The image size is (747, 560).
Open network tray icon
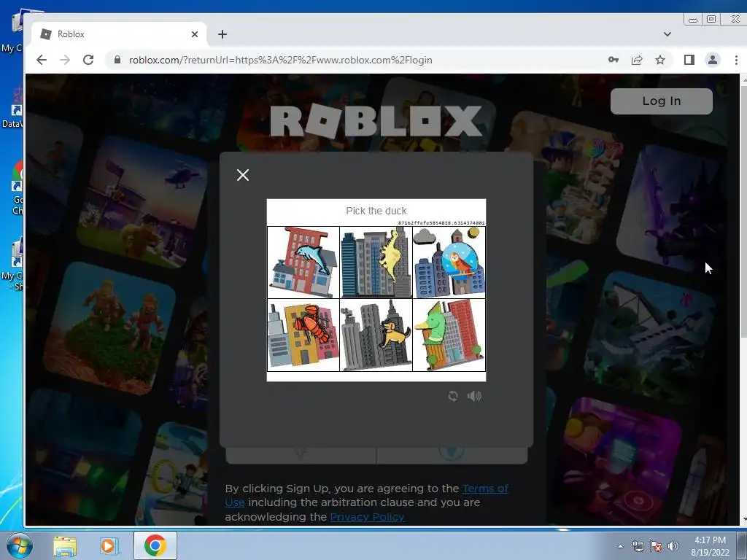(638, 546)
